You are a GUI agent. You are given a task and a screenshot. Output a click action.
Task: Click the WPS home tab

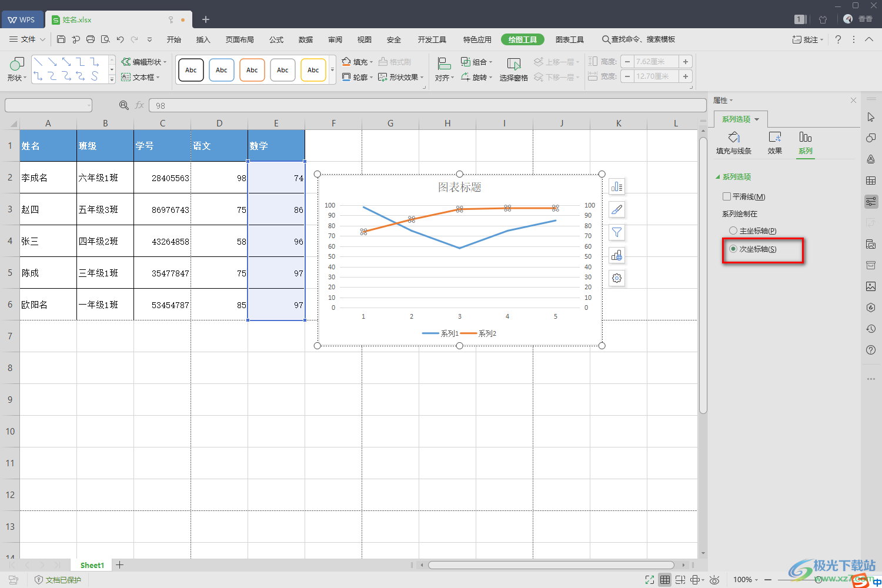pyautogui.click(x=22, y=19)
